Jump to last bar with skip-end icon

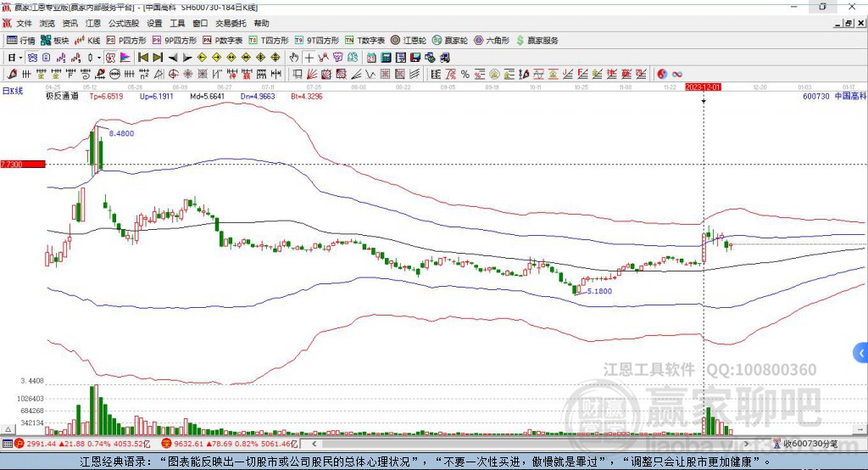158,58
